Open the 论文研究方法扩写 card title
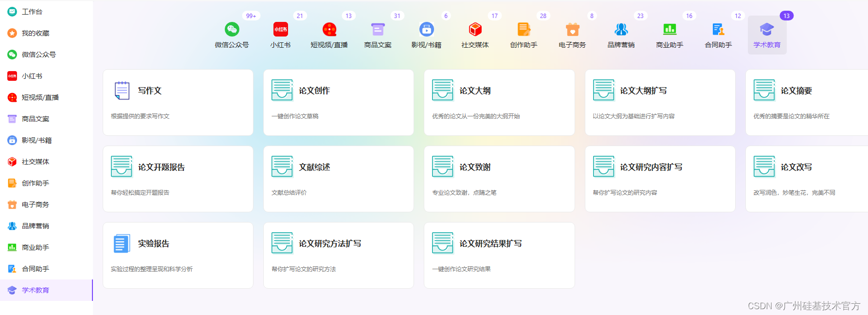The height and width of the screenshot is (315, 868). point(330,243)
